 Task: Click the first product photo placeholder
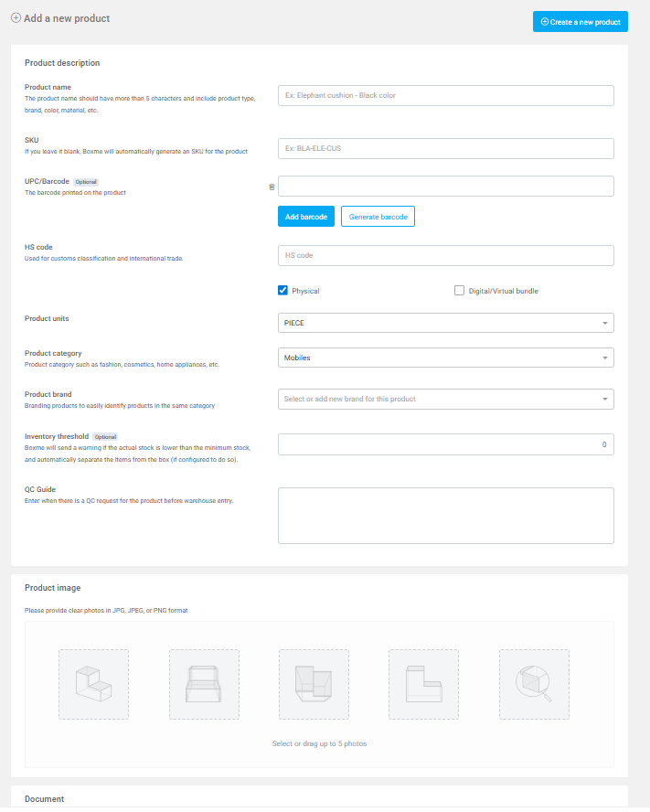point(93,684)
